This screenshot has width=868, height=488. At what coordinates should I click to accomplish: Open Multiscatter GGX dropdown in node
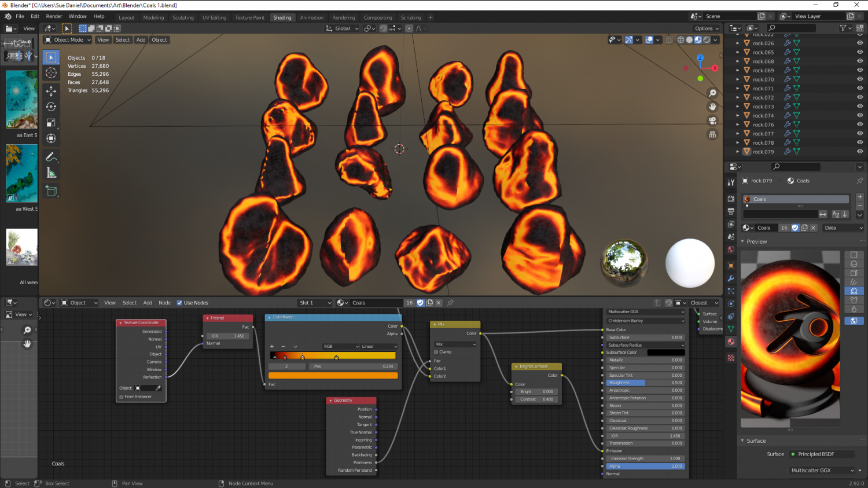coord(646,311)
